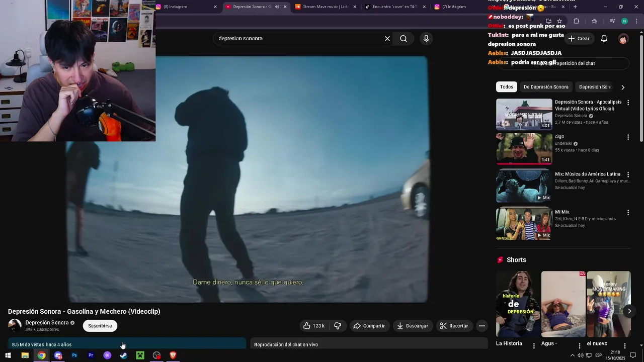
Task: Open Premiere Pro from the taskbar
Action: (91, 355)
